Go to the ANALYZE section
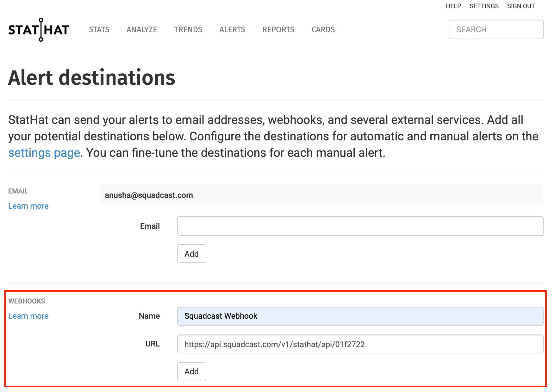The image size is (555, 392). pos(142,30)
